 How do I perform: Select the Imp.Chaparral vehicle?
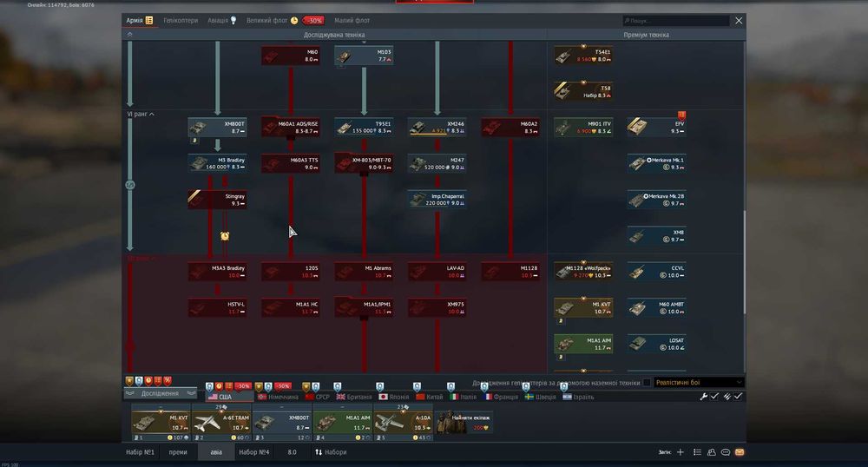coord(437,199)
